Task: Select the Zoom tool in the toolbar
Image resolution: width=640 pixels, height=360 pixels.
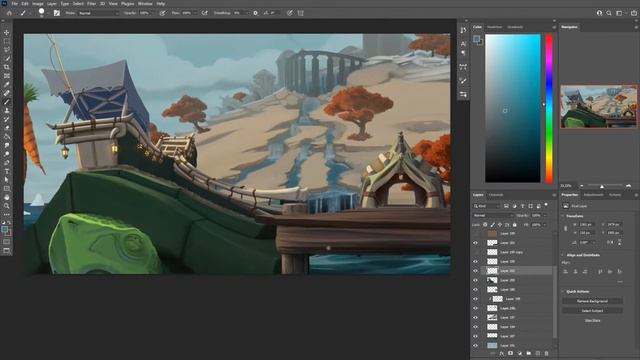Action: pos(7,206)
